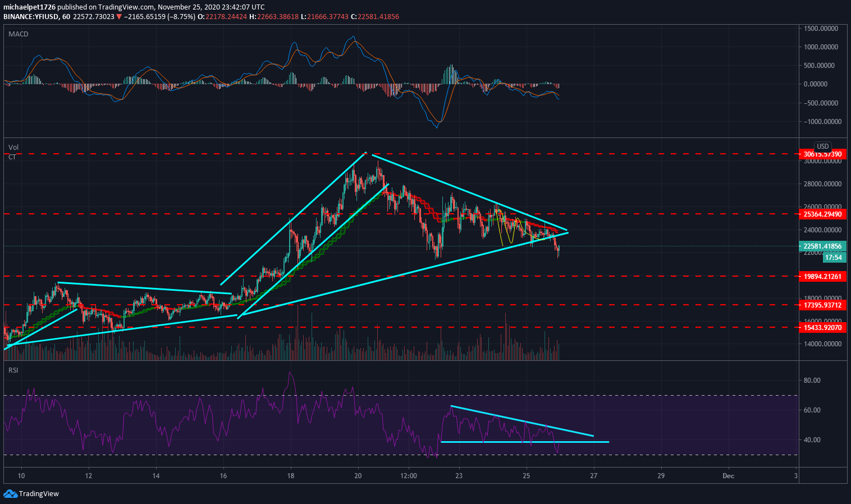
Task: Click the current price label 22581.41856
Action: 822,246
